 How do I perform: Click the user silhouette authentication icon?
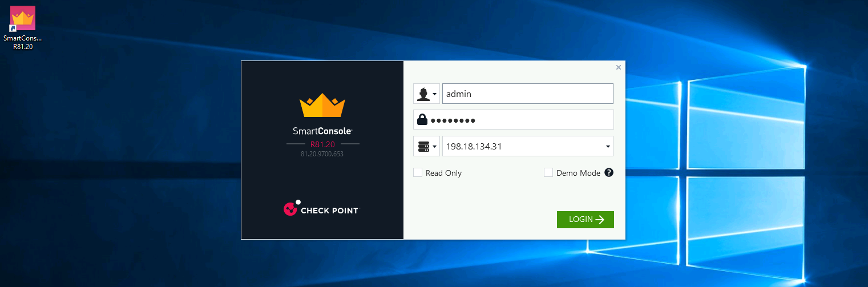[x=423, y=94]
